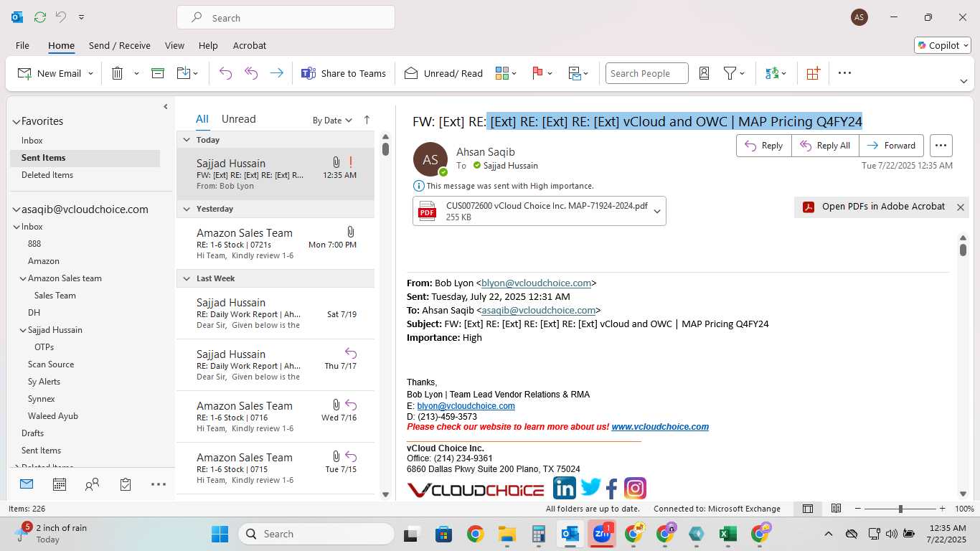The image size is (980, 551).
Task: Open more navigation options ellipsis
Action: 159,484
